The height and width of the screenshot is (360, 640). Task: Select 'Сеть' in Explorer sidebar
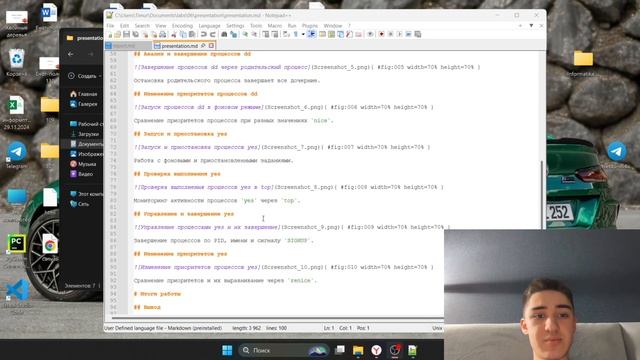[x=80, y=204]
